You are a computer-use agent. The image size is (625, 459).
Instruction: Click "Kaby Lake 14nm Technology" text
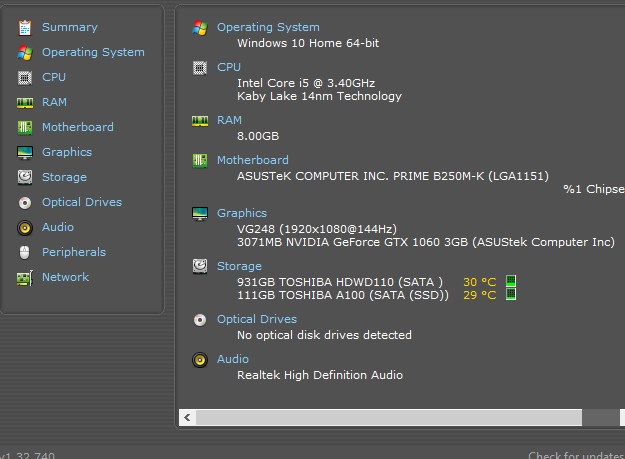click(319, 96)
